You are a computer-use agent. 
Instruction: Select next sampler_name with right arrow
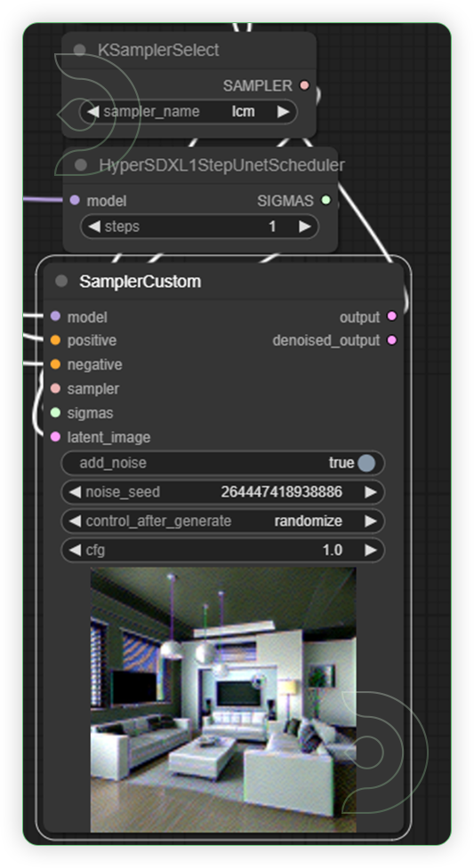coord(284,112)
